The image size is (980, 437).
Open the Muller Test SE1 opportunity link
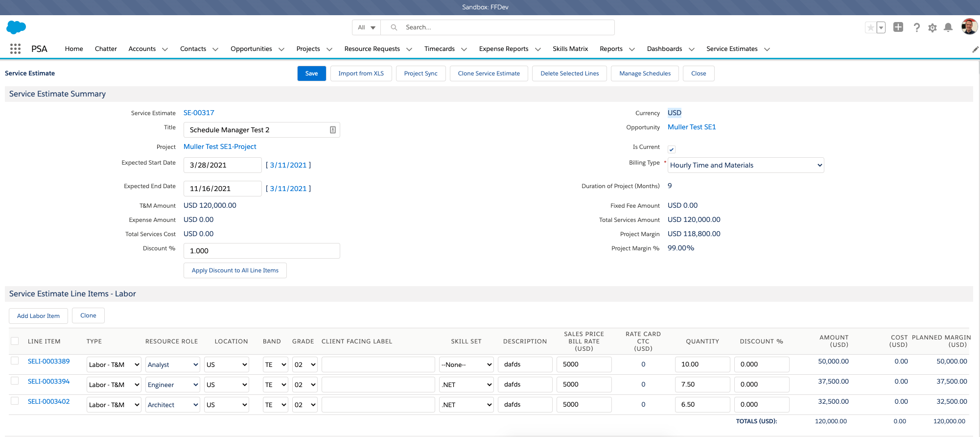tap(692, 127)
